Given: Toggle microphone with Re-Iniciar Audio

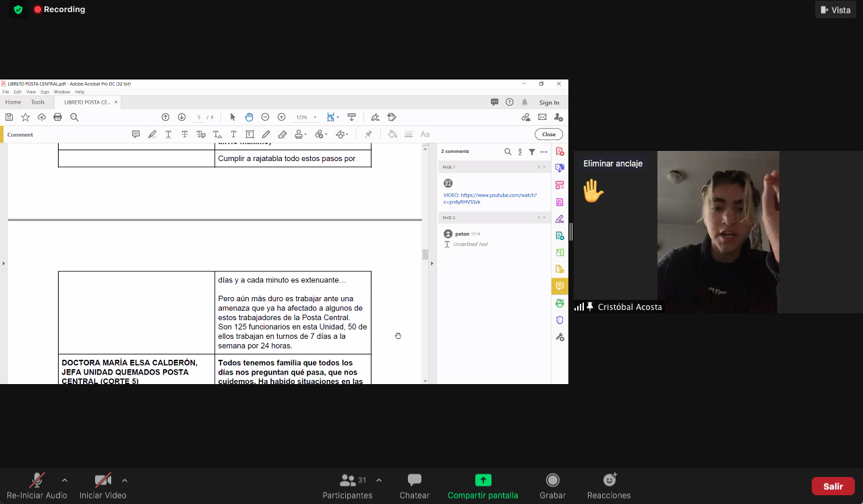Looking at the screenshot, I should (x=37, y=486).
